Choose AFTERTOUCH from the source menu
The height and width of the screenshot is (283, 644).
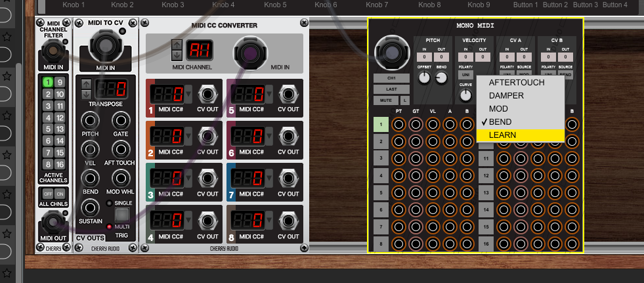(521, 83)
